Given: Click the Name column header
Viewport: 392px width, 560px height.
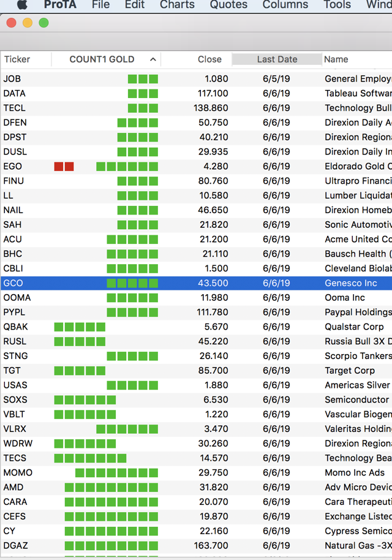Looking at the screenshot, I should click(336, 59).
